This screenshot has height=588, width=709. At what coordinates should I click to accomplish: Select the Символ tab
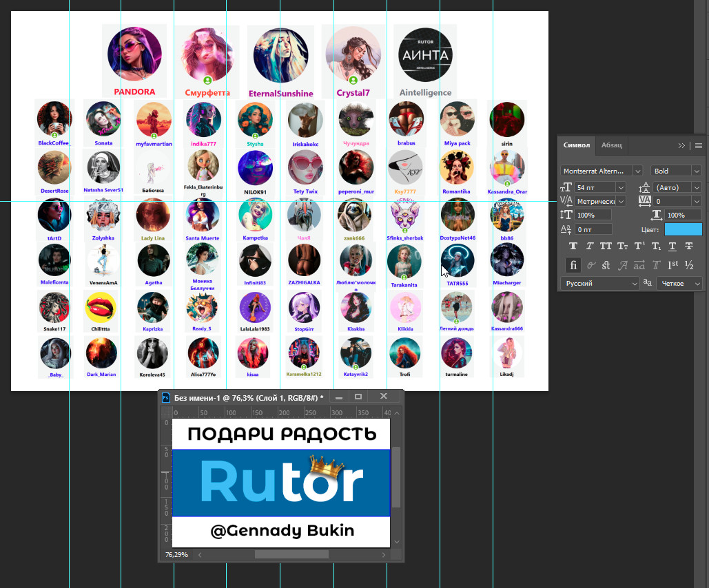tap(577, 145)
